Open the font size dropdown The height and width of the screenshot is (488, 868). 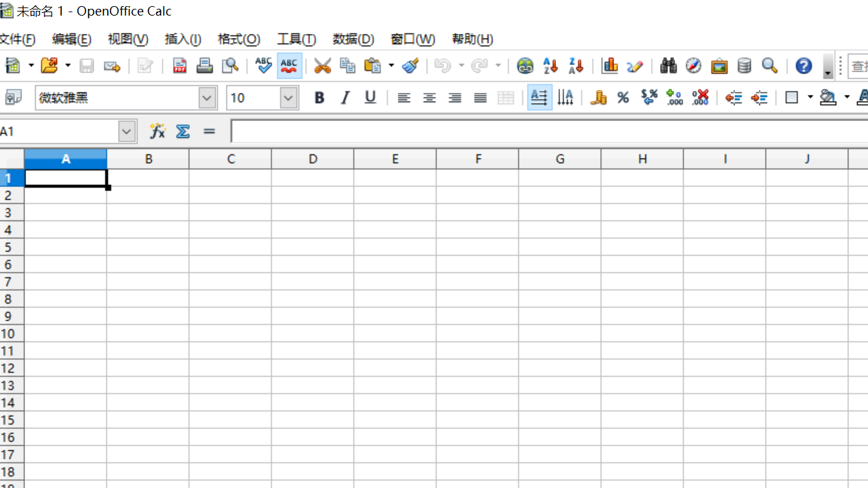[288, 98]
